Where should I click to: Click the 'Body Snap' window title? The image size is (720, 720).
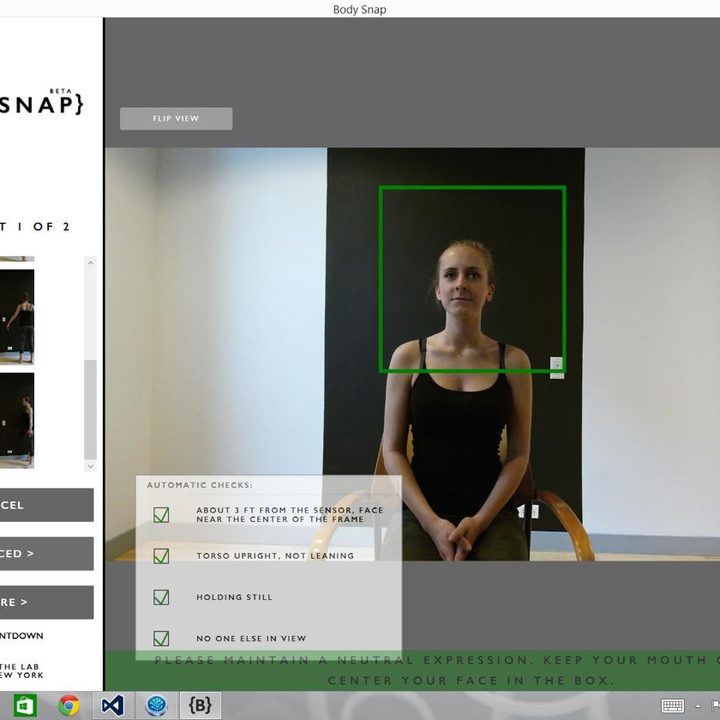click(360, 9)
